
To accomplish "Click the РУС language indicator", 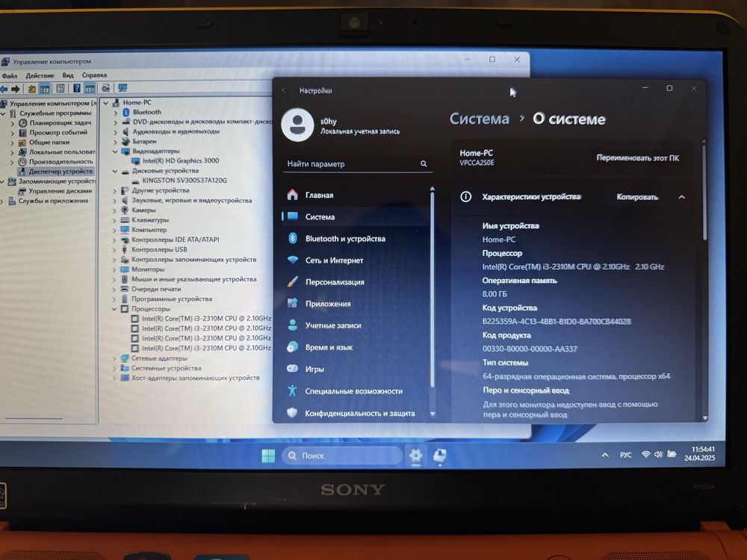I will (625, 455).
